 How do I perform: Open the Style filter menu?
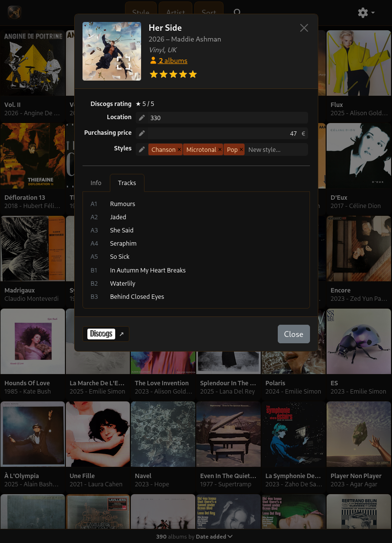click(x=141, y=13)
